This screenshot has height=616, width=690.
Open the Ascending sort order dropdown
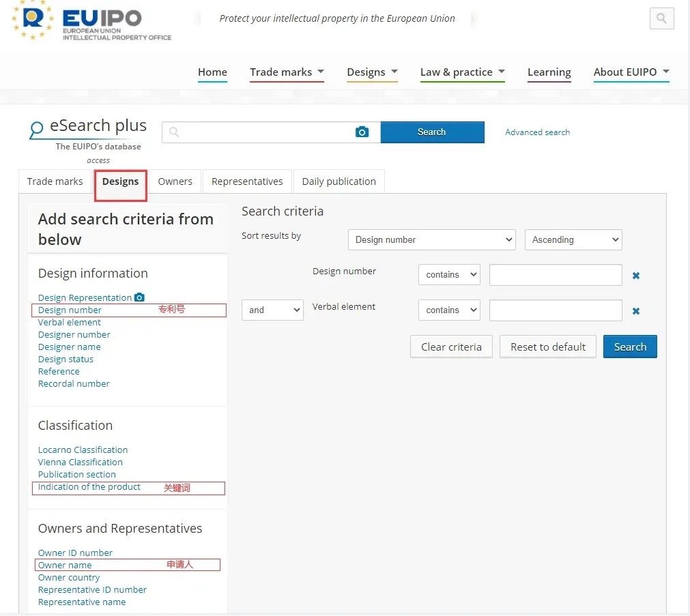[573, 240]
